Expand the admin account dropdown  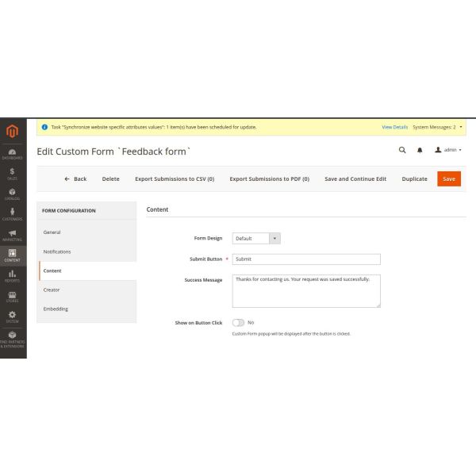[x=449, y=150]
